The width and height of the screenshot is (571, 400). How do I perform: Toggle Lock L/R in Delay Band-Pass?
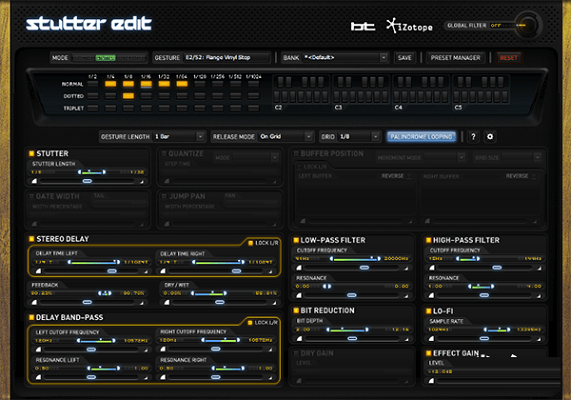250,322
